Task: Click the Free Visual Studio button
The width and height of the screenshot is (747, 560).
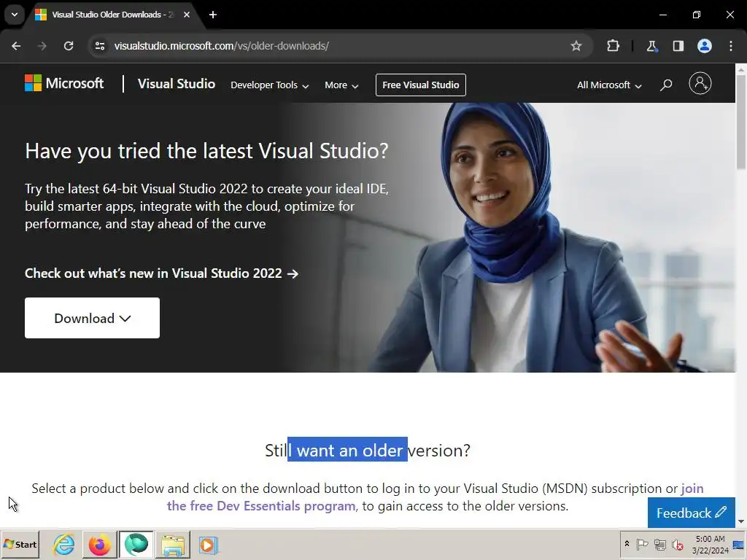Action: [x=421, y=85]
